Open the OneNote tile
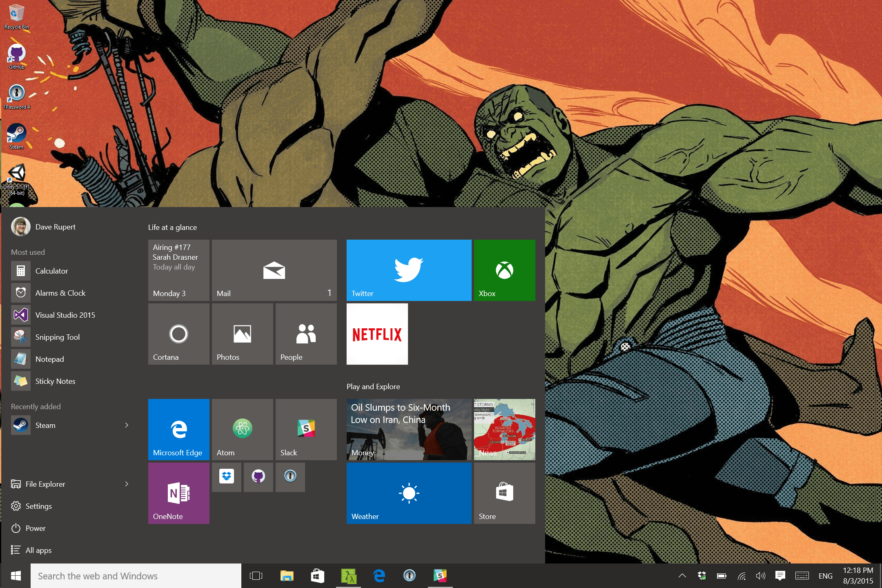The image size is (882, 588). 178,493
